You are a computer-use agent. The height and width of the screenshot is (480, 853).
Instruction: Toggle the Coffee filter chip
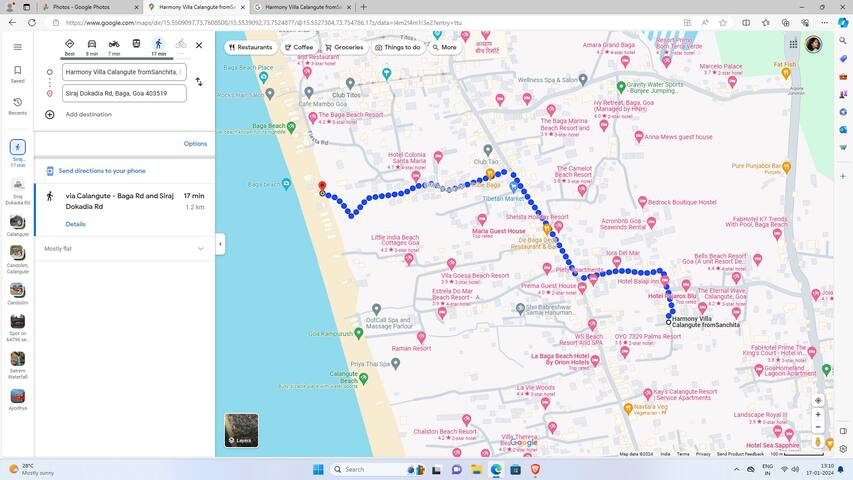pyautogui.click(x=299, y=47)
